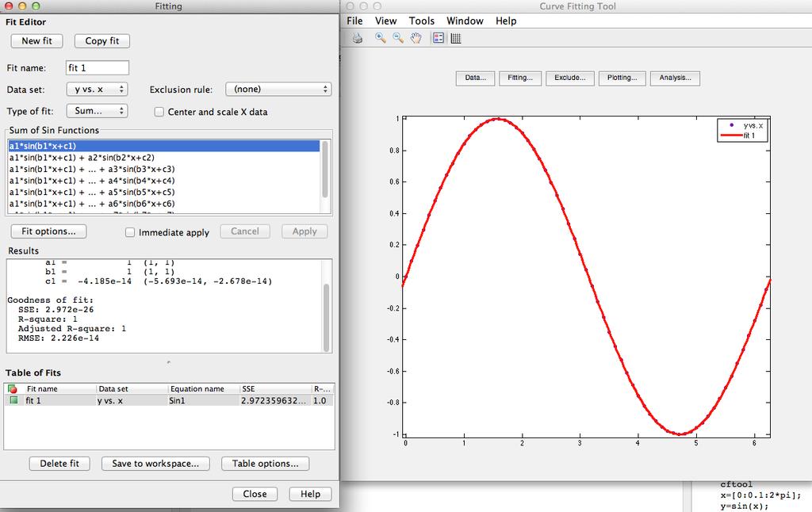Select equation ending with a4*sin(b4*x+c4)

[x=164, y=181]
